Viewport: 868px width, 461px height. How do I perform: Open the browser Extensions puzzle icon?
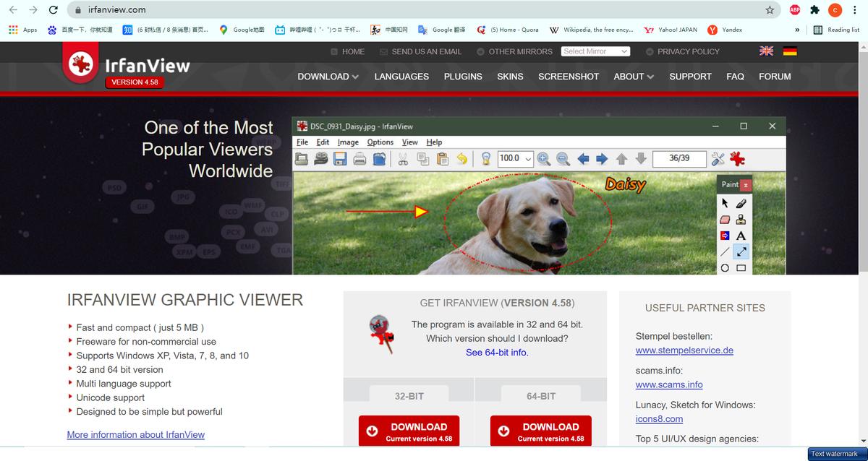814,10
